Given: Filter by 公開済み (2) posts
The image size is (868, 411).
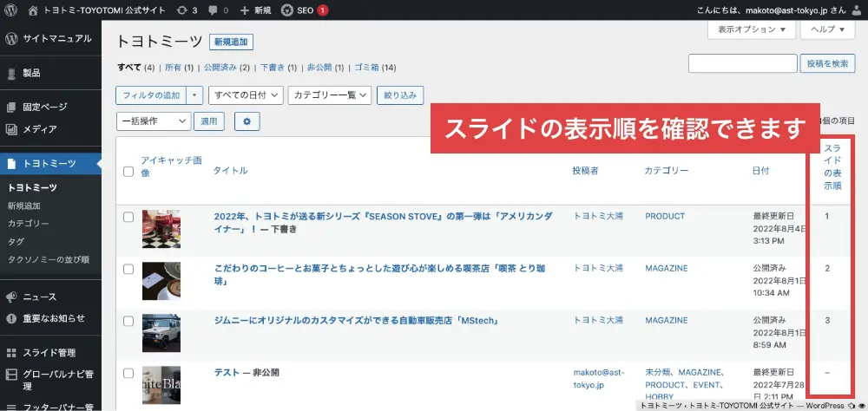Looking at the screenshot, I should pyautogui.click(x=227, y=68).
